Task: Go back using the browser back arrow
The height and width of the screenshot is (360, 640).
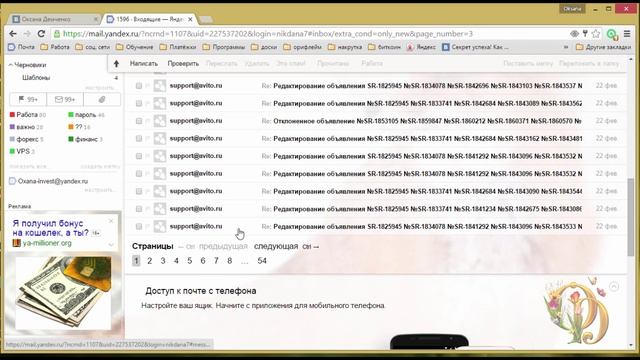Action: coord(13,34)
